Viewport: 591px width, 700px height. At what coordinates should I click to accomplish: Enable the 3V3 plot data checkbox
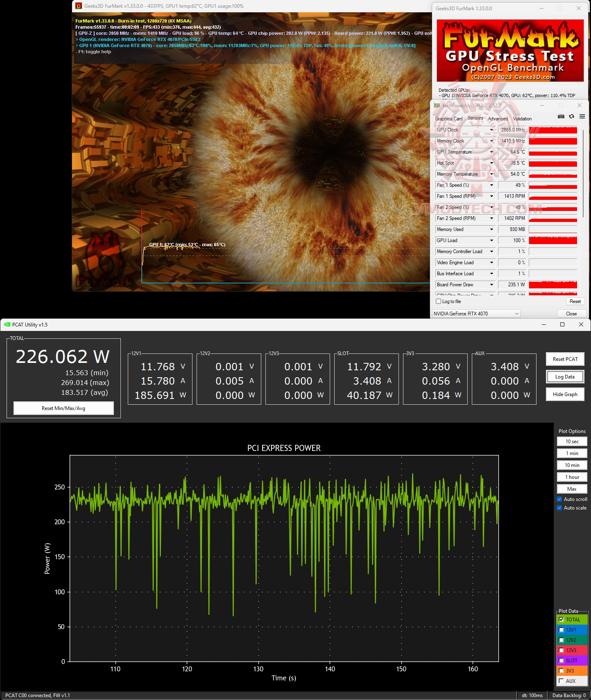562,671
